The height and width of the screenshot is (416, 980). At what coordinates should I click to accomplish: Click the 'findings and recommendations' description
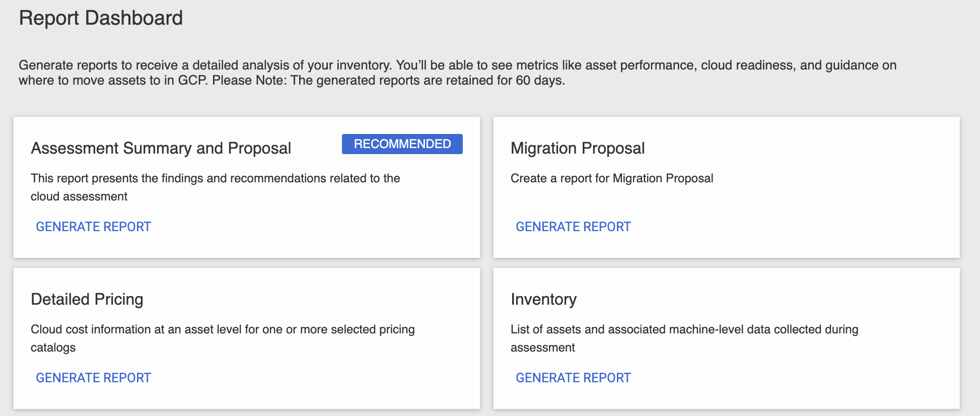pyautogui.click(x=216, y=187)
